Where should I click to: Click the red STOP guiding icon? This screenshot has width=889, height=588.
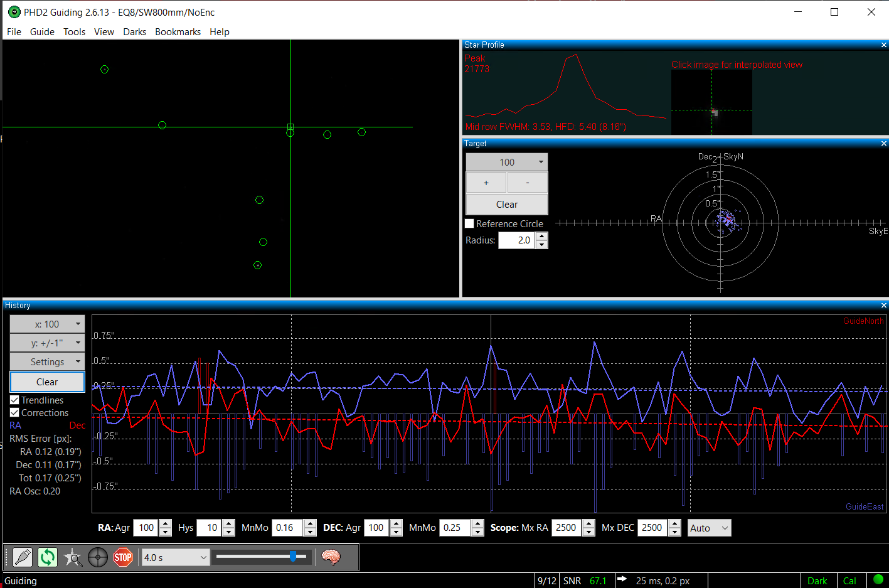pyautogui.click(x=123, y=557)
